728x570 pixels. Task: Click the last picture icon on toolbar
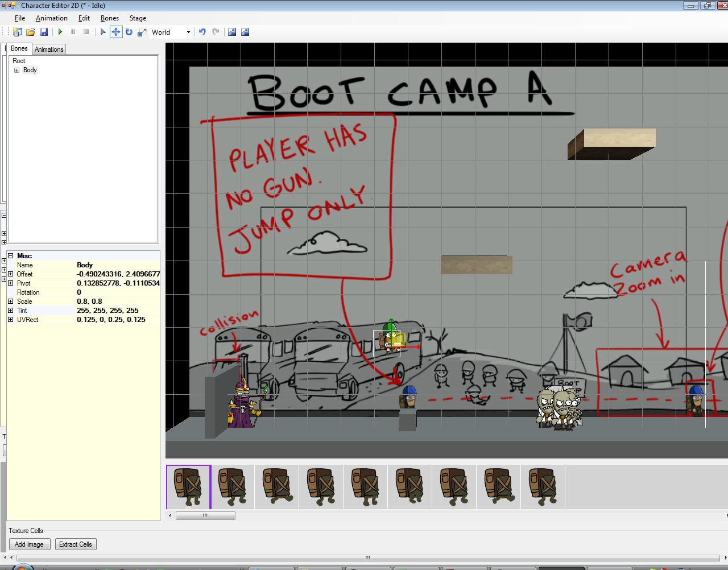click(x=245, y=32)
